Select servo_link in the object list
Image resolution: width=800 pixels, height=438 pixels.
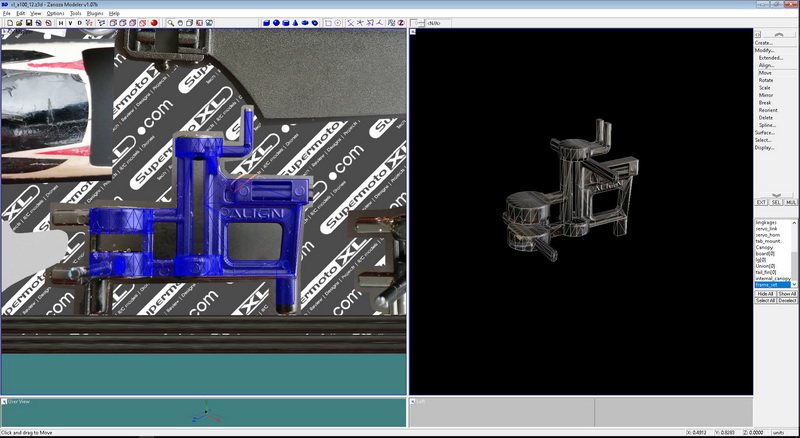pyautogui.click(x=766, y=229)
